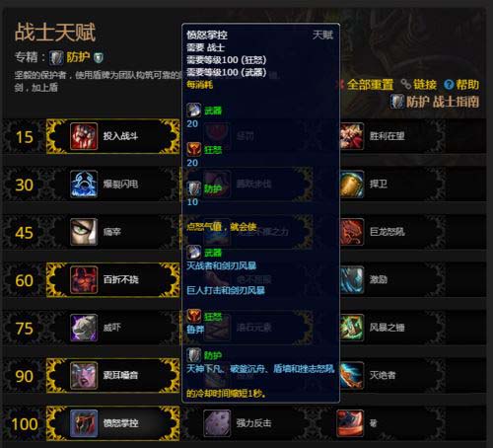Select the 百折不挠 talent icon
The width and height of the screenshot is (493, 448).
coord(84,280)
